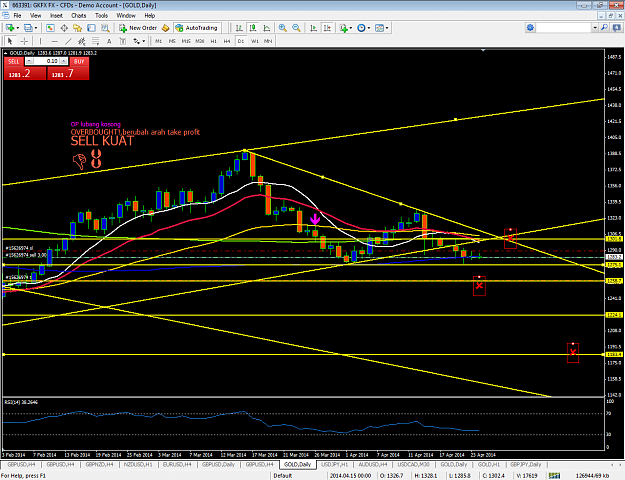This screenshot has width=625, height=480.
Task: Collapse the one-click trading panel triangle
Action: click(6, 53)
